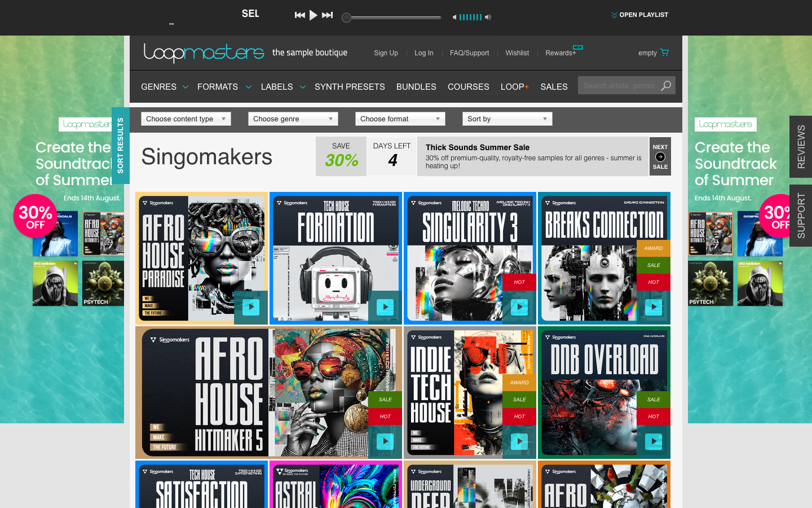Viewport: 812px width, 508px height.
Task: Open COURSES section
Action: 469,87
